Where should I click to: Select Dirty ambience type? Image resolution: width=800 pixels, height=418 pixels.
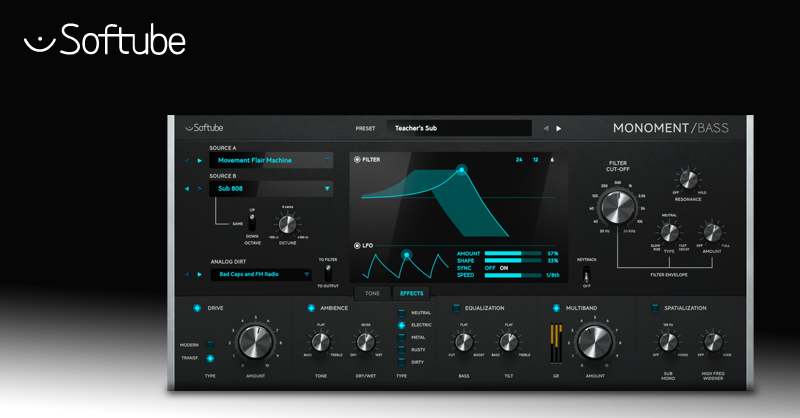pos(402,362)
